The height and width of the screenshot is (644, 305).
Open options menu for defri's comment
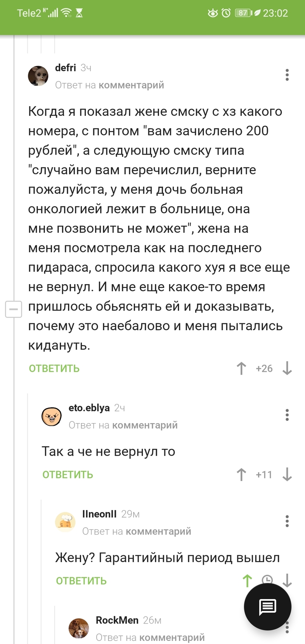(x=287, y=75)
